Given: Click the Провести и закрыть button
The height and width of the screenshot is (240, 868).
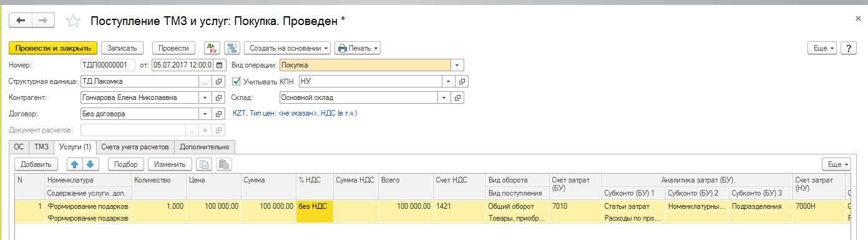Looking at the screenshot, I should [x=53, y=48].
